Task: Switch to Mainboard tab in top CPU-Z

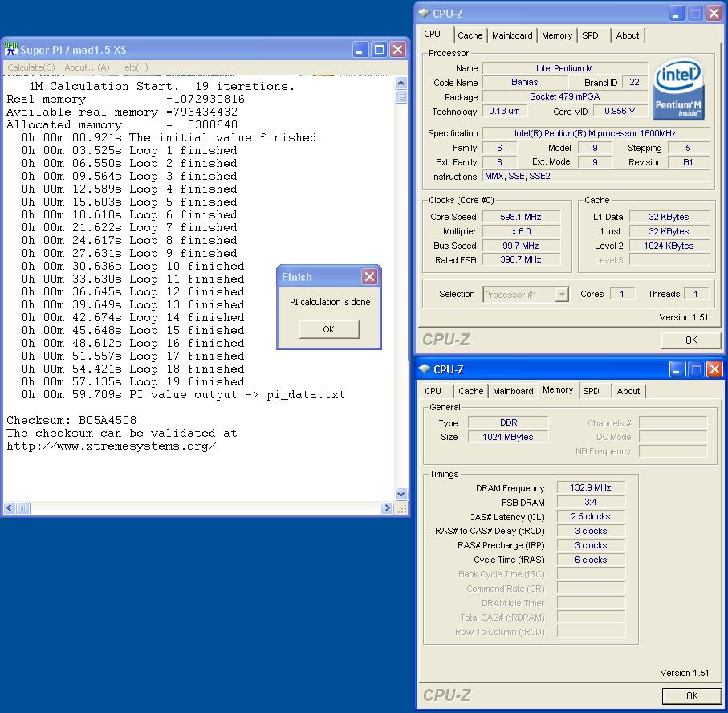Action: coord(512,35)
